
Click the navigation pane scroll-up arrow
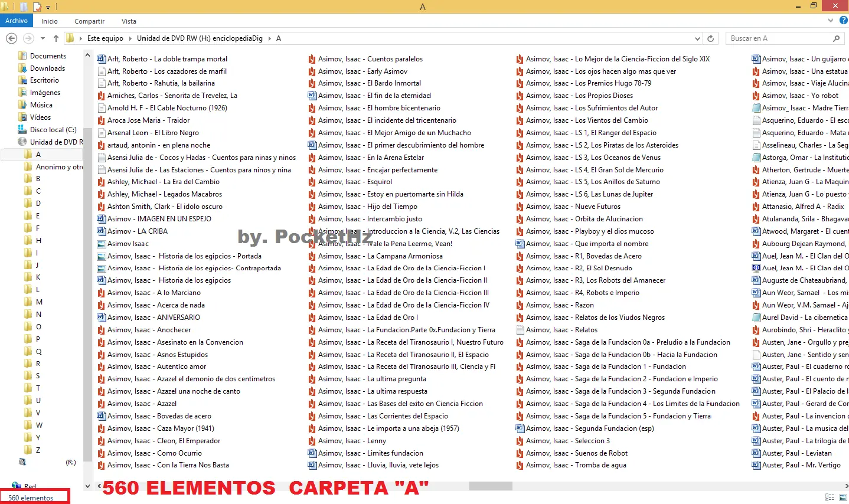click(x=87, y=55)
